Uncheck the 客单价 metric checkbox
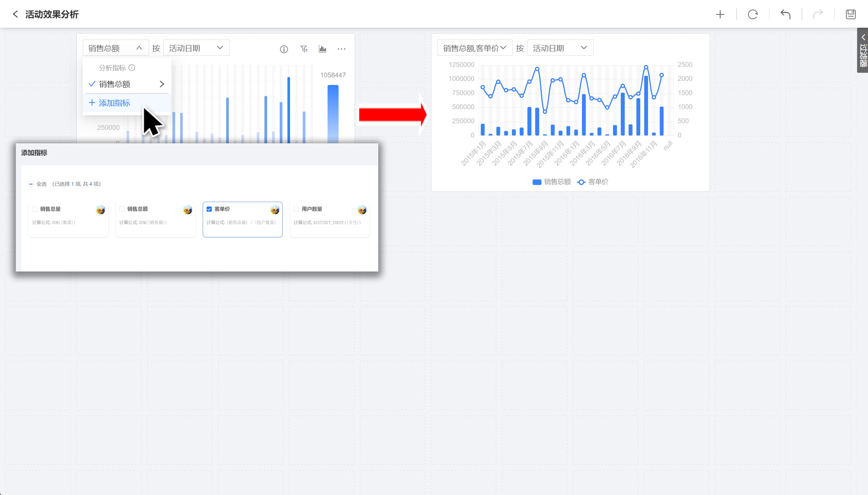Viewport: 868px width, 495px height. [209, 209]
